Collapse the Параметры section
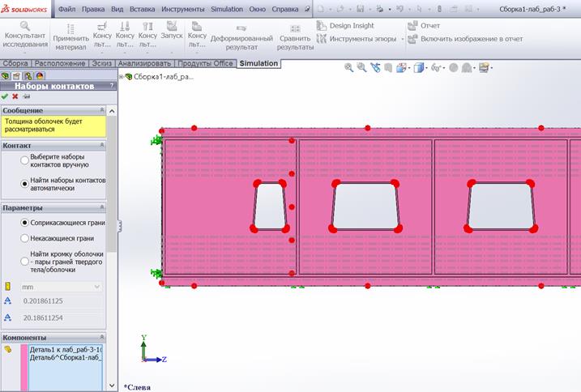 click(x=102, y=207)
